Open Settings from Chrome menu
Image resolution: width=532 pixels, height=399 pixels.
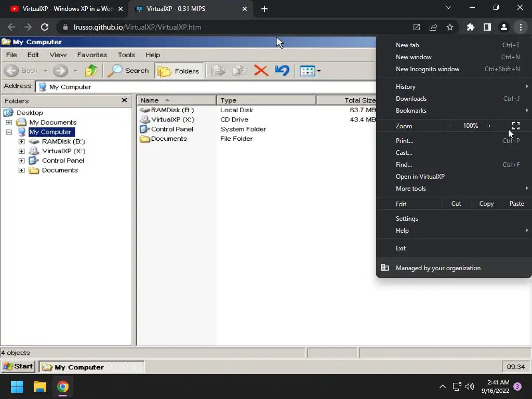454,219
